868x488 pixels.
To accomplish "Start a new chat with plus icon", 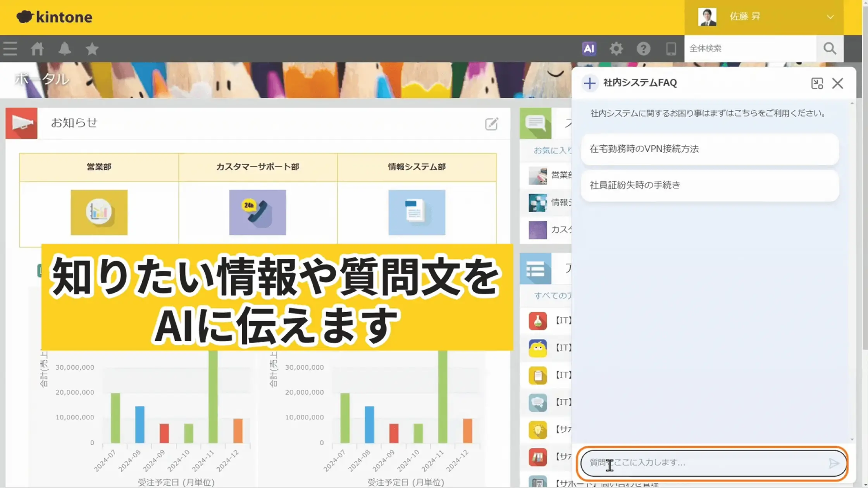I will tap(590, 83).
